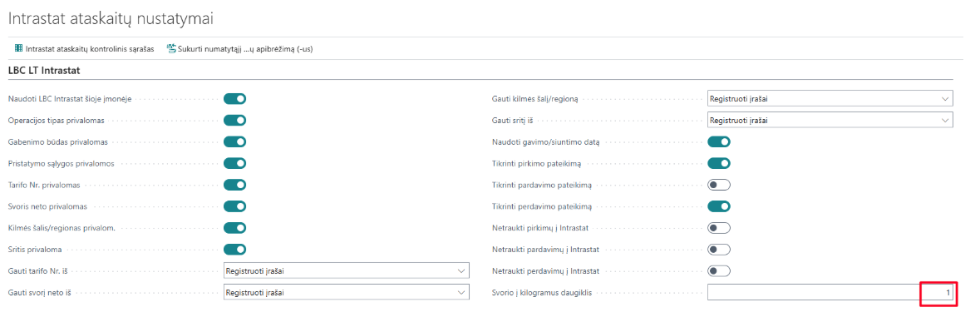The height and width of the screenshot is (327, 980).
Task: Disable Operacijos tipas privalomas switch
Action: tap(235, 120)
